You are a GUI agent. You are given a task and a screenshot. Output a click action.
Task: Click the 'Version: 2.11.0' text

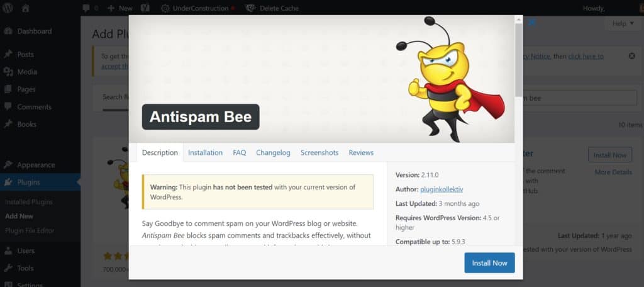tap(417, 175)
